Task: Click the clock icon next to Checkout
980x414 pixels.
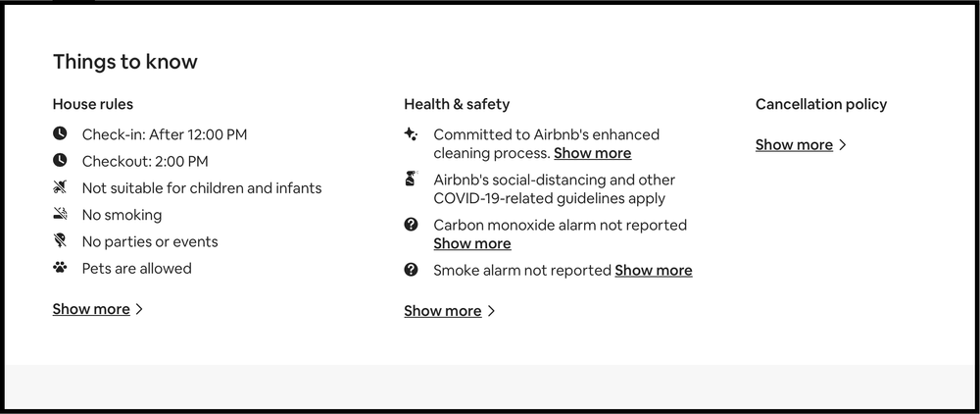Action: pos(60,160)
